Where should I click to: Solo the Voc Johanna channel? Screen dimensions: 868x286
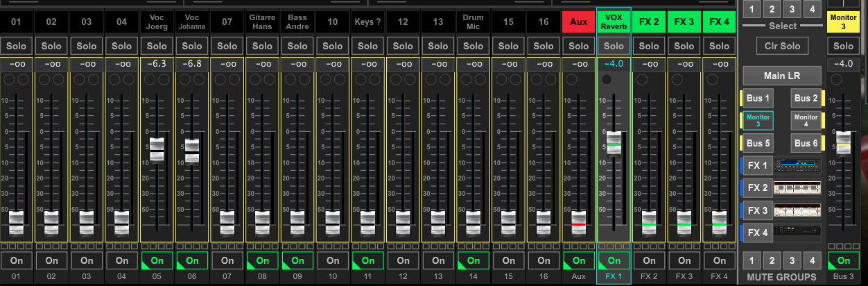point(192,46)
